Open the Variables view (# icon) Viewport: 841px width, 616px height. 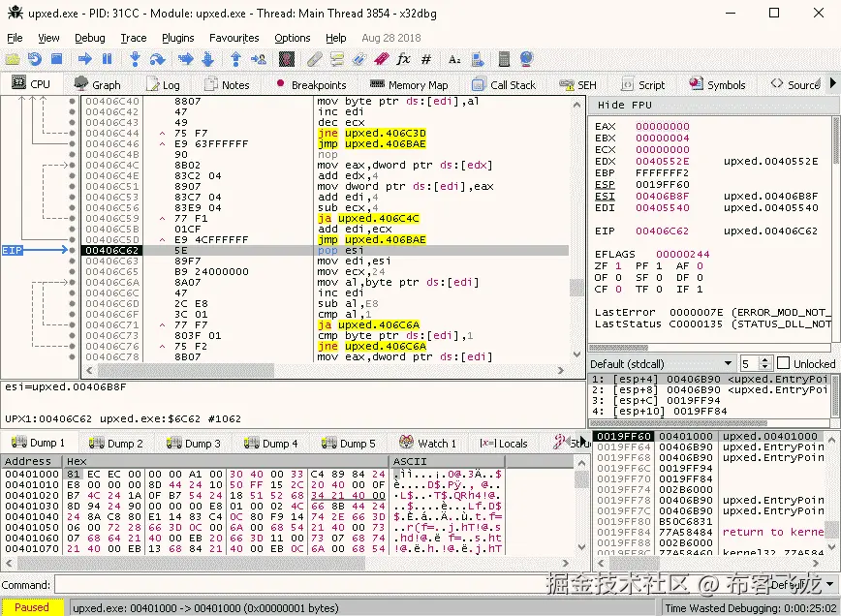tap(426, 59)
